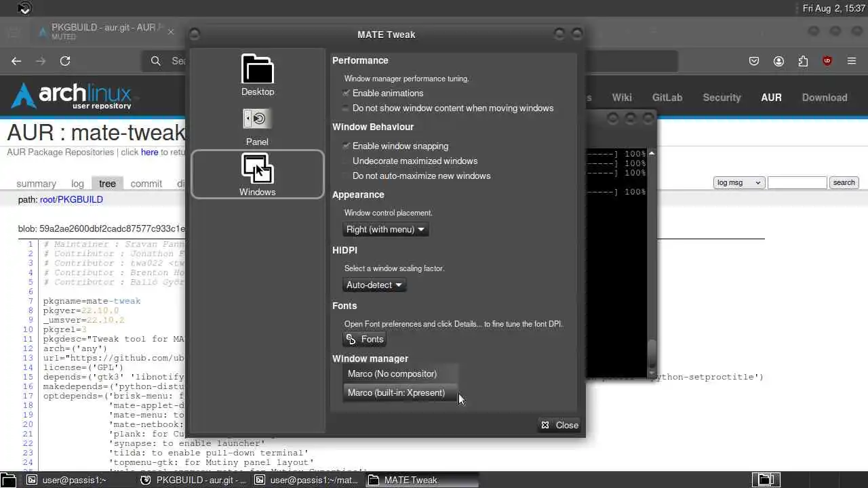Open the Security nav link
The image size is (868, 488).
point(722,98)
